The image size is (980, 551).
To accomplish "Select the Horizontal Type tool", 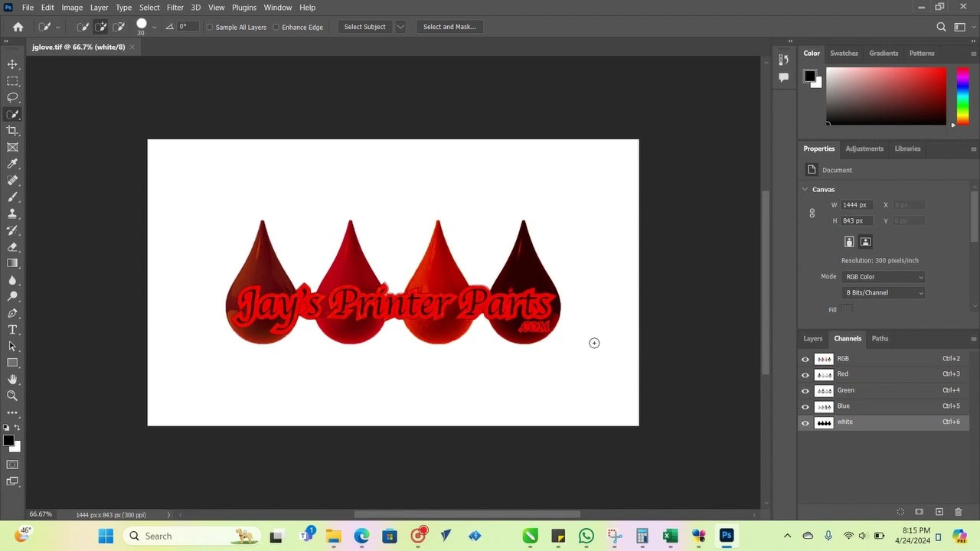I will click(x=12, y=330).
